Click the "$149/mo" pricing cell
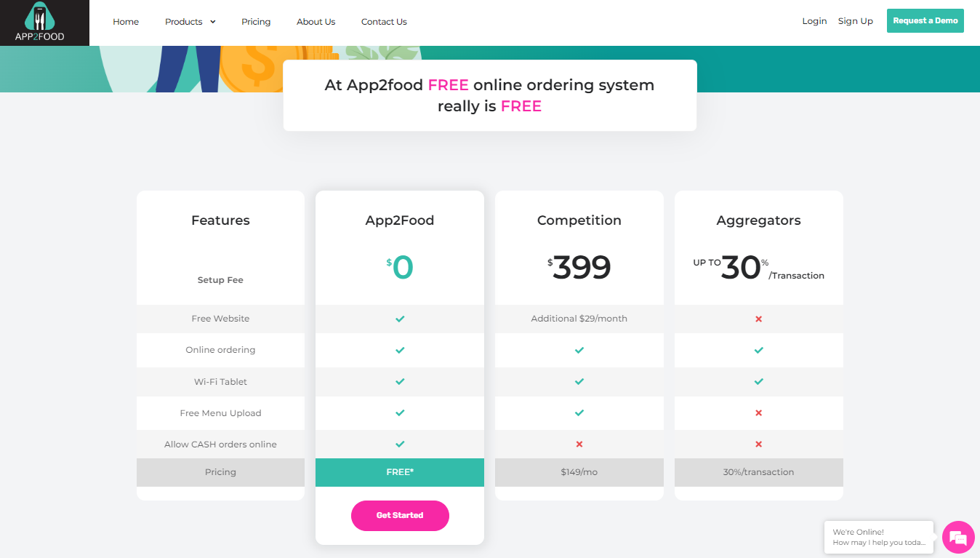This screenshot has height=558, width=980. [x=579, y=472]
